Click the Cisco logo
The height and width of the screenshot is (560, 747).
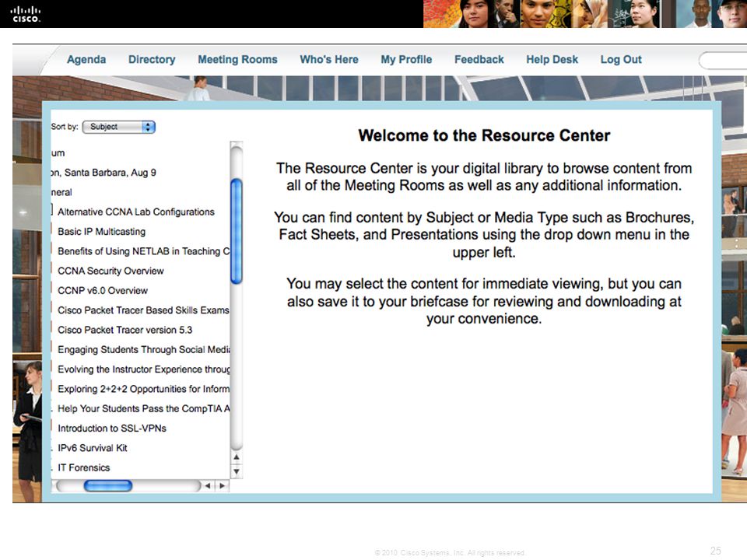26,14
